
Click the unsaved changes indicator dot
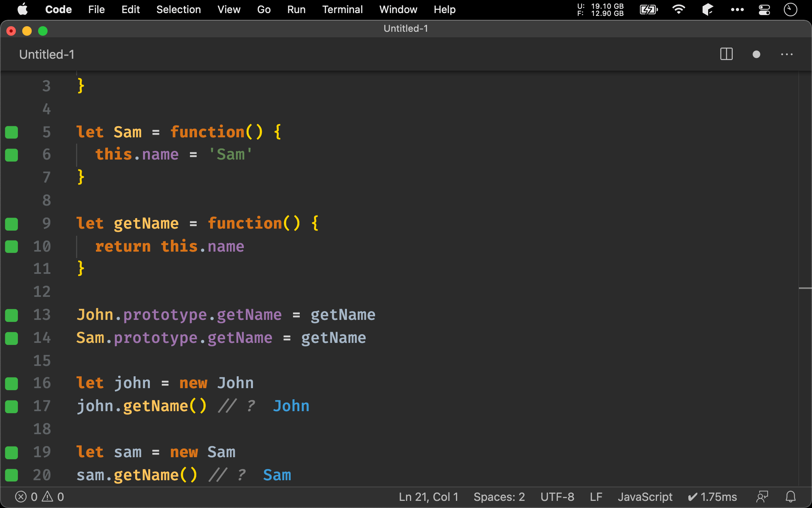[756, 54]
